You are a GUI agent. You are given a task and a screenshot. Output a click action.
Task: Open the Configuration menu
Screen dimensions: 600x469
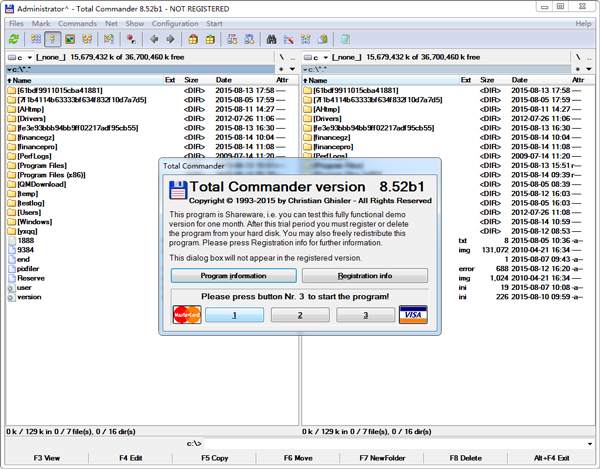point(174,23)
